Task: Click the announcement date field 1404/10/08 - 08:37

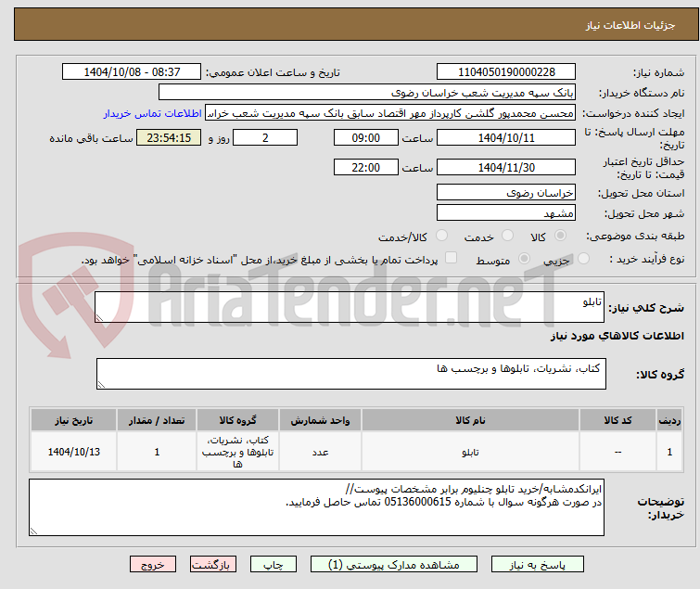Action: point(132,72)
